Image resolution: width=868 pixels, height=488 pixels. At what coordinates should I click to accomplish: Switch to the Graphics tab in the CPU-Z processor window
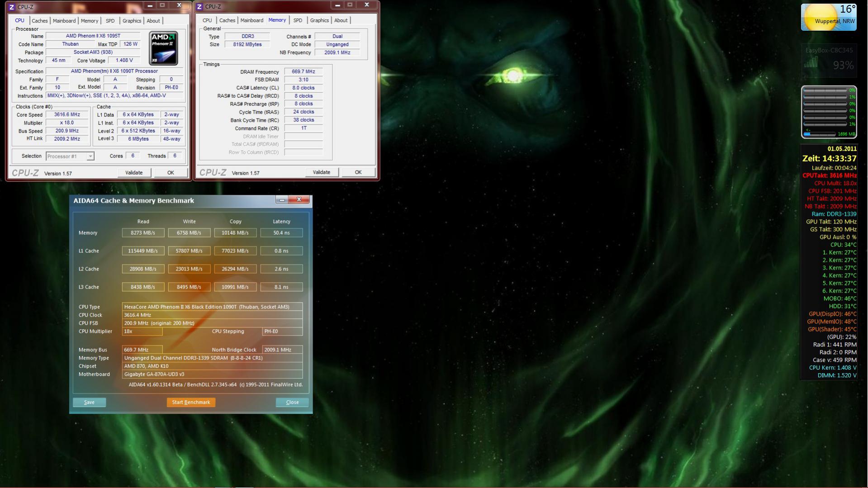coord(132,21)
